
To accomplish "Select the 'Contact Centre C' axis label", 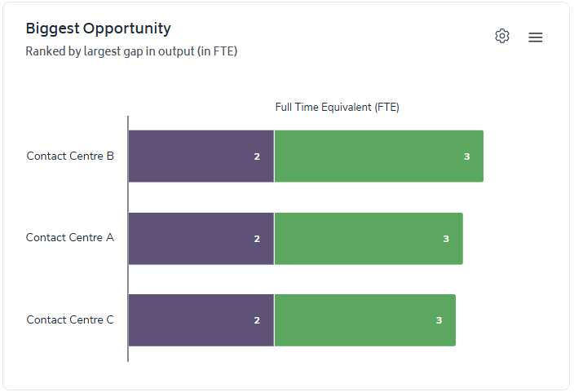I will point(70,319).
